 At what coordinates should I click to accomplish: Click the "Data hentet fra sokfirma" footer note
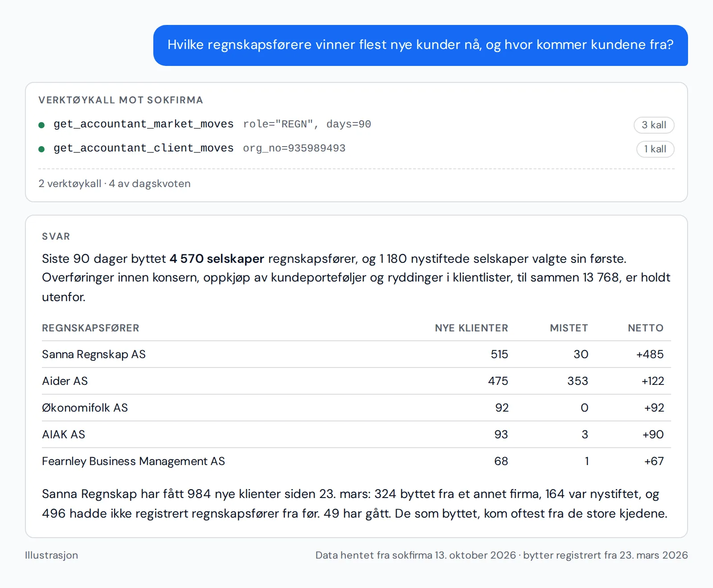tap(502, 555)
